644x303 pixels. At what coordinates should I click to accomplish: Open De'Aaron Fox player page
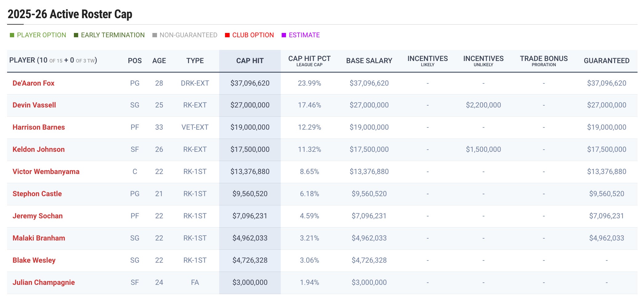click(33, 83)
